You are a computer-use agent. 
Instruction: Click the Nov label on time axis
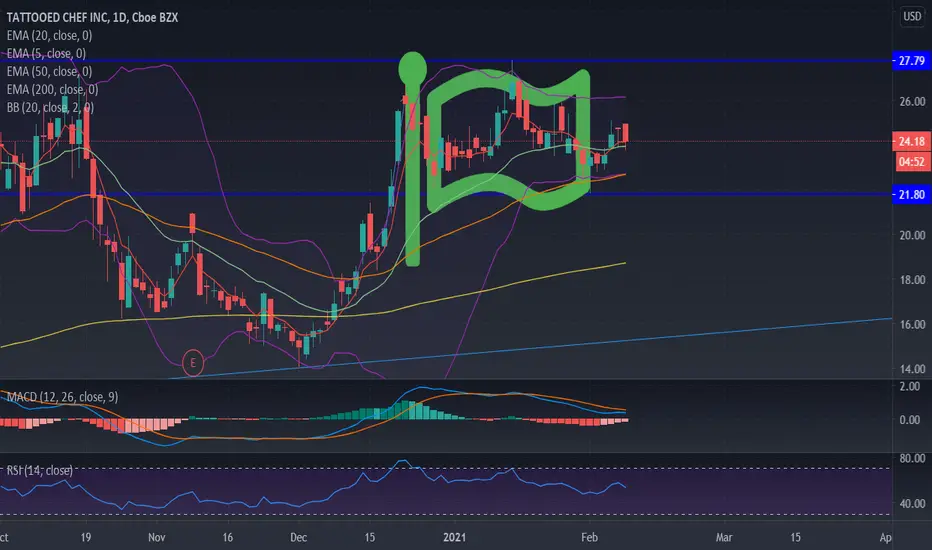[x=156, y=538]
